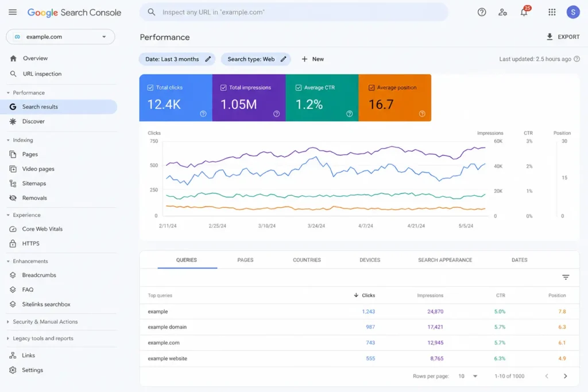Image resolution: width=588 pixels, height=392 pixels.
Task: Open the help icon on Total impressions card
Action: 276,114
